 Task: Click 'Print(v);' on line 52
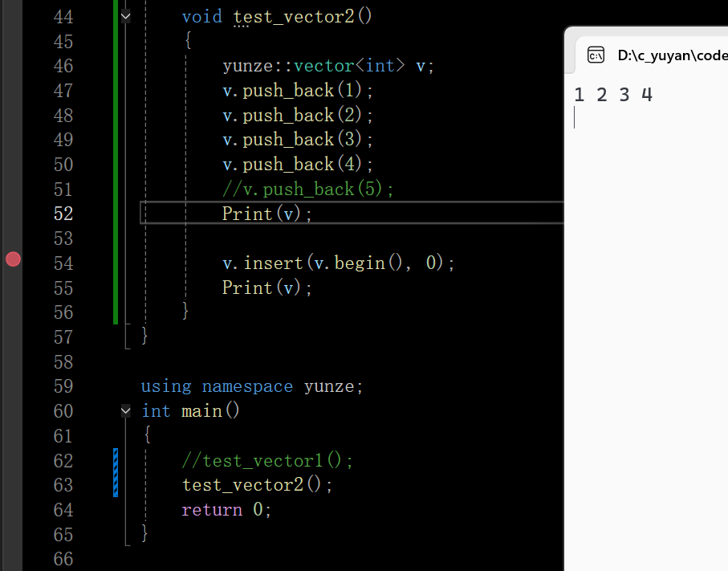266,214
